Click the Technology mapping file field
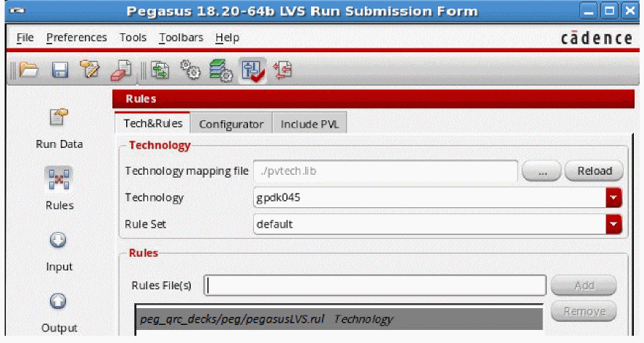The image size is (644, 343). click(x=385, y=171)
